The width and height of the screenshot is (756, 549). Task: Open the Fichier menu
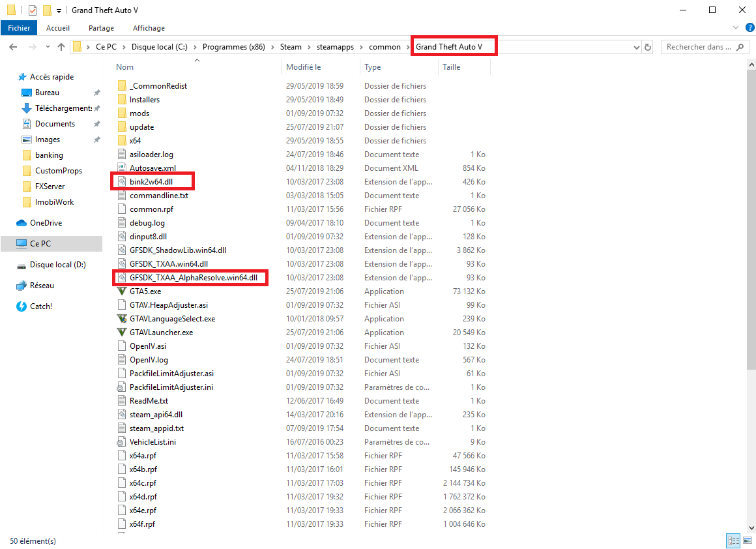coord(19,28)
